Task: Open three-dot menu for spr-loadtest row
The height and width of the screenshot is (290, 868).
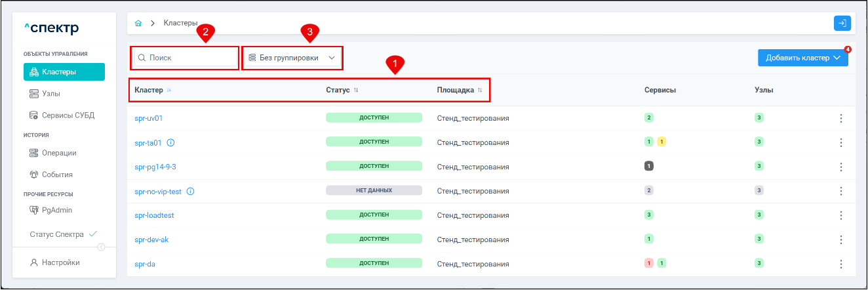Action: [x=840, y=215]
